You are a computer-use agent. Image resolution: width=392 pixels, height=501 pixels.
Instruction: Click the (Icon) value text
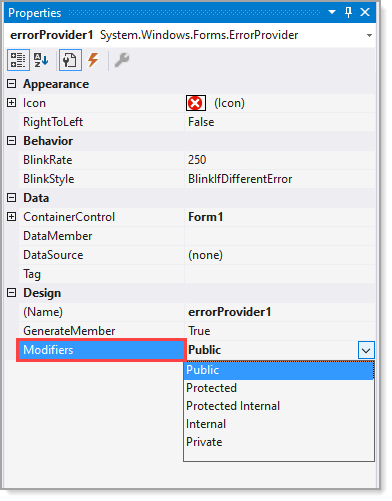(x=229, y=103)
